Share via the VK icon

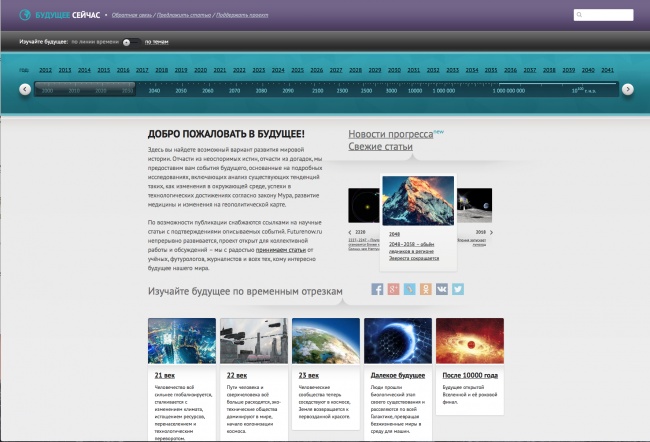coord(442,289)
